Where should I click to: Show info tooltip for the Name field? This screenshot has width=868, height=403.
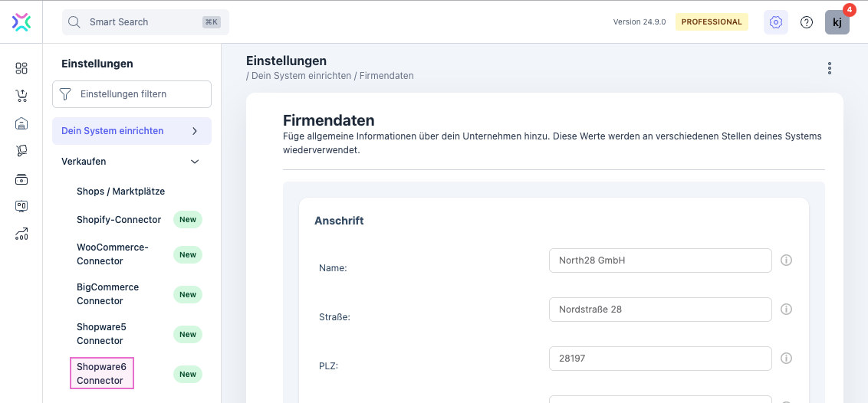click(x=786, y=260)
